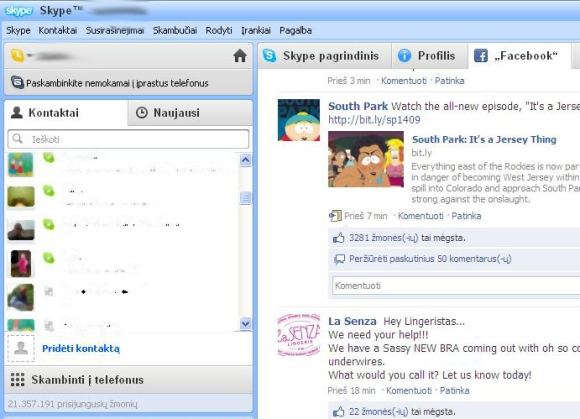Click Komentuoti link under Prieš 3 min post
The height and width of the screenshot is (419, 580).
[x=404, y=81]
